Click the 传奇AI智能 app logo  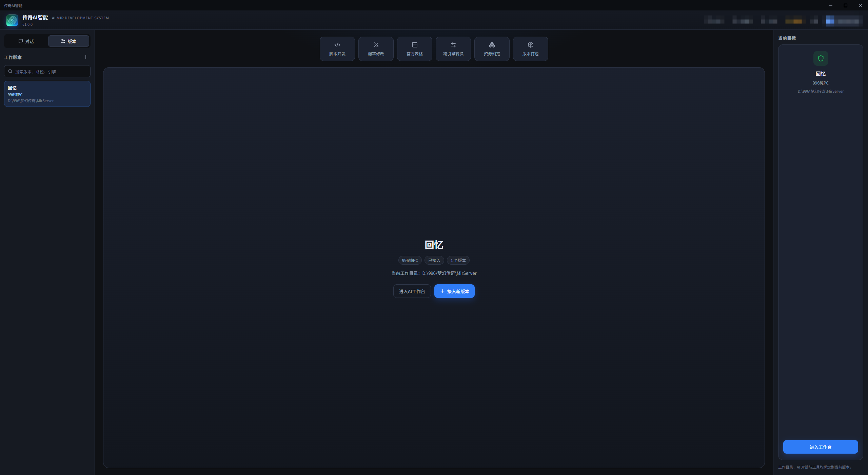tap(12, 20)
